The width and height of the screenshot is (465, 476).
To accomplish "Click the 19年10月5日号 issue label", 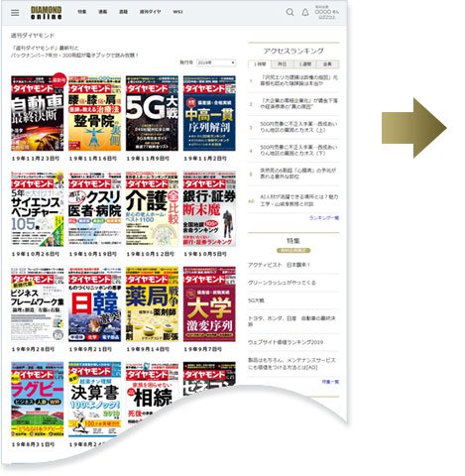I will [x=205, y=254].
